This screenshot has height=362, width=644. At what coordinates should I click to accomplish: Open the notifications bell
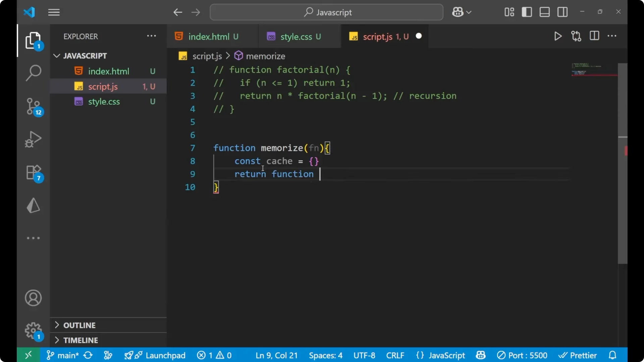(612, 355)
